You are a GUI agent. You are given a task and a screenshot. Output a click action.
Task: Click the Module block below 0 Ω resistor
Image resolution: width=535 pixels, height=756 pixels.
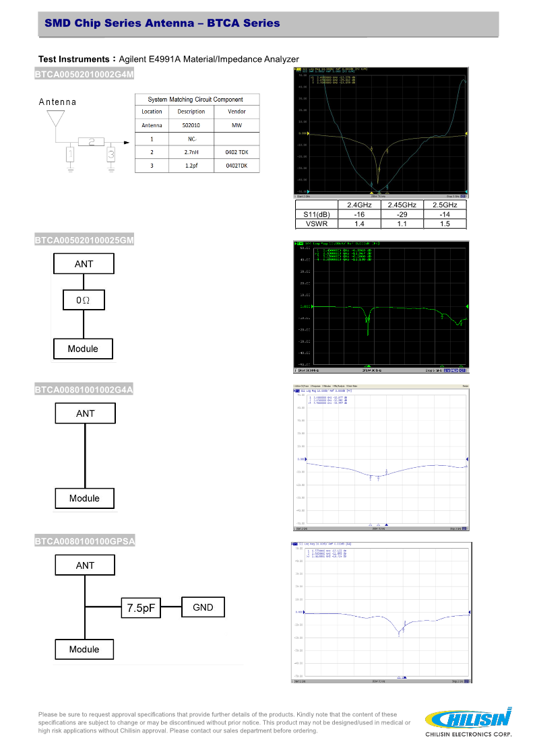[x=83, y=349]
